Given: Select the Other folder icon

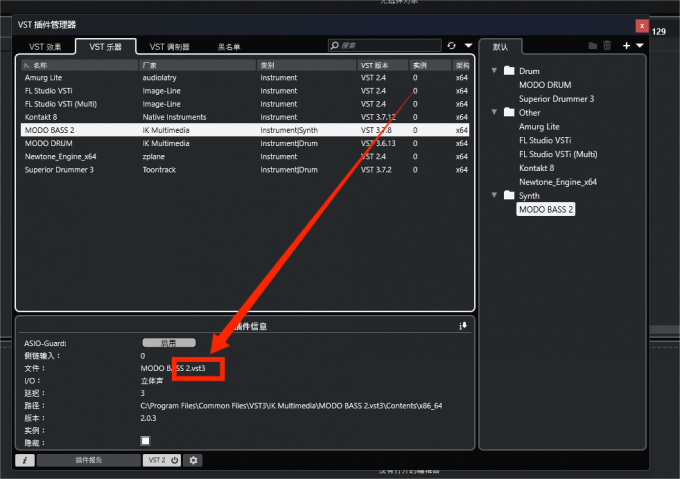Looking at the screenshot, I should pos(509,112).
